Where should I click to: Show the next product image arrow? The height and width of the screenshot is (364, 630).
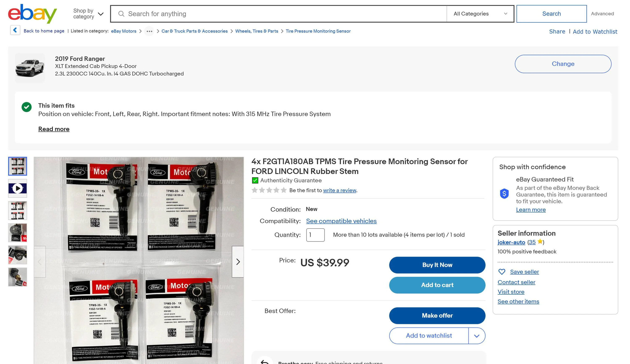238,262
